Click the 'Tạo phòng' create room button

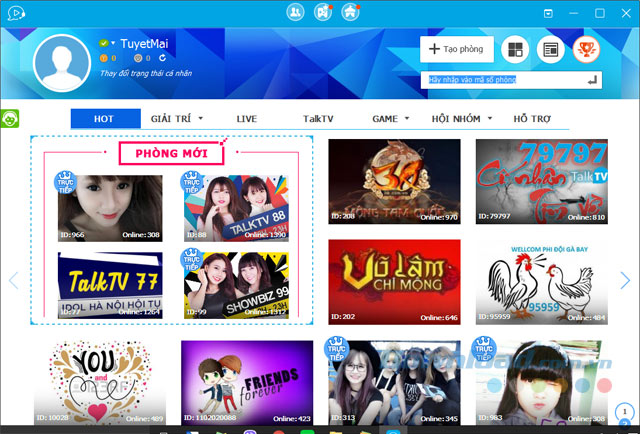coord(457,49)
